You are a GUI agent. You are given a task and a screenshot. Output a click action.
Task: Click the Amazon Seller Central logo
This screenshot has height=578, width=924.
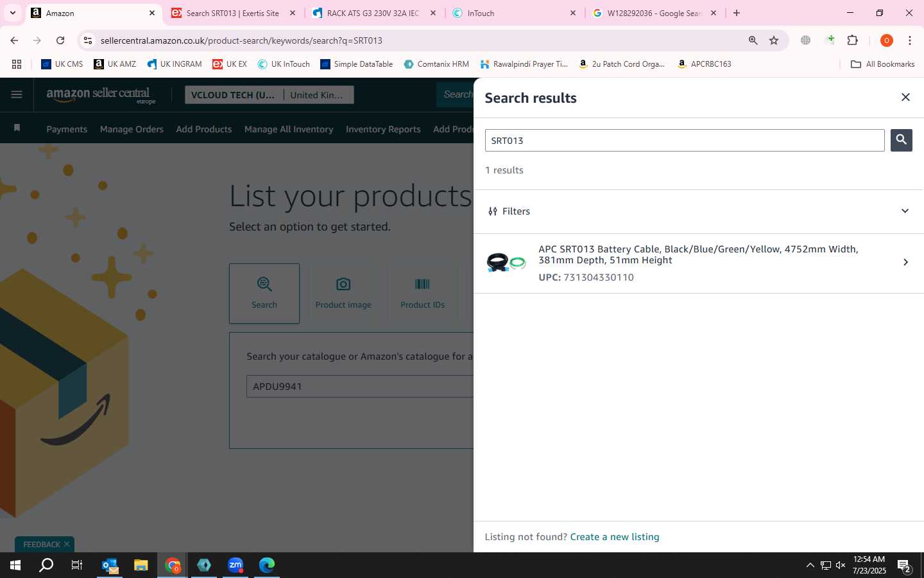[x=101, y=95]
